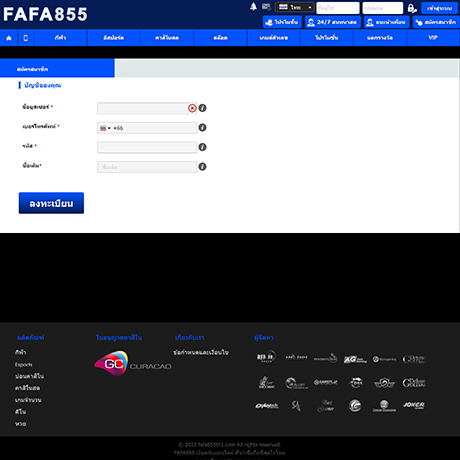Click the โปรโมชั่น button in header row
This screenshot has height=460, width=460.
pyautogui.click(x=282, y=22)
